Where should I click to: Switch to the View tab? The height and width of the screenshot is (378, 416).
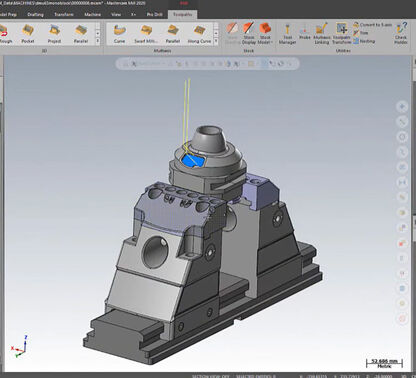tap(116, 14)
